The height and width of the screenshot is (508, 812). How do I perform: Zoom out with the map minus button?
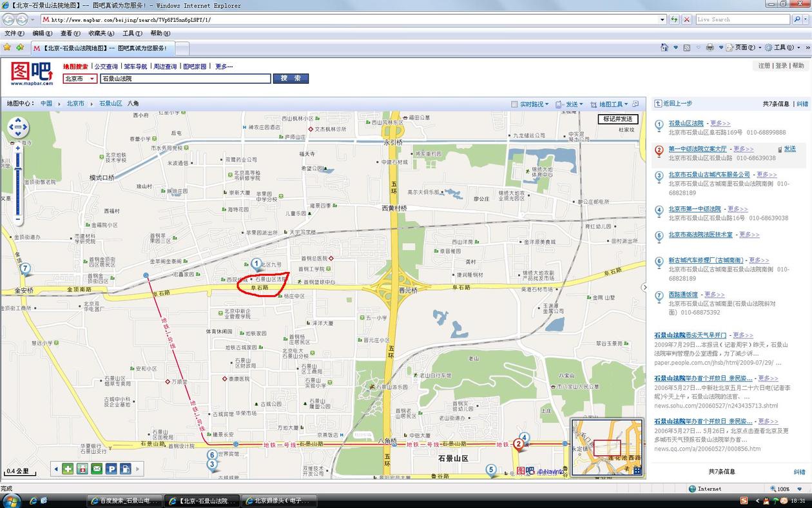tap(18, 219)
